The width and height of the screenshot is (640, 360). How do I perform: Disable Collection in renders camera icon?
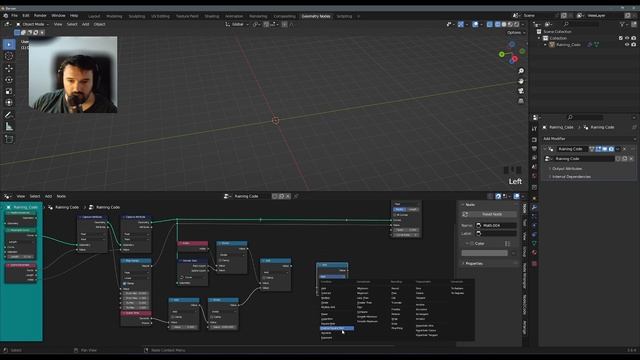click(x=633, y=38)
